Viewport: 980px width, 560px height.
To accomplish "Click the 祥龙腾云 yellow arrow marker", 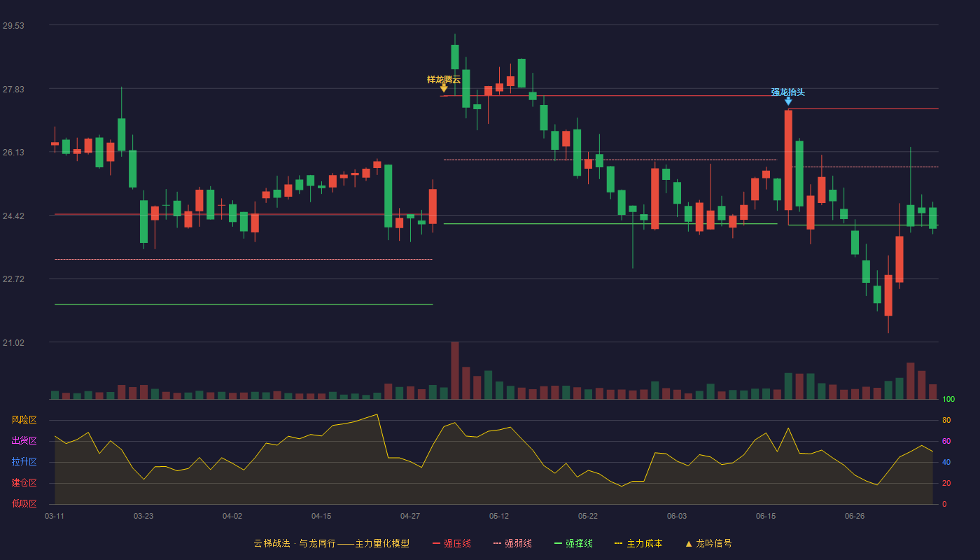I will (444, 88).
